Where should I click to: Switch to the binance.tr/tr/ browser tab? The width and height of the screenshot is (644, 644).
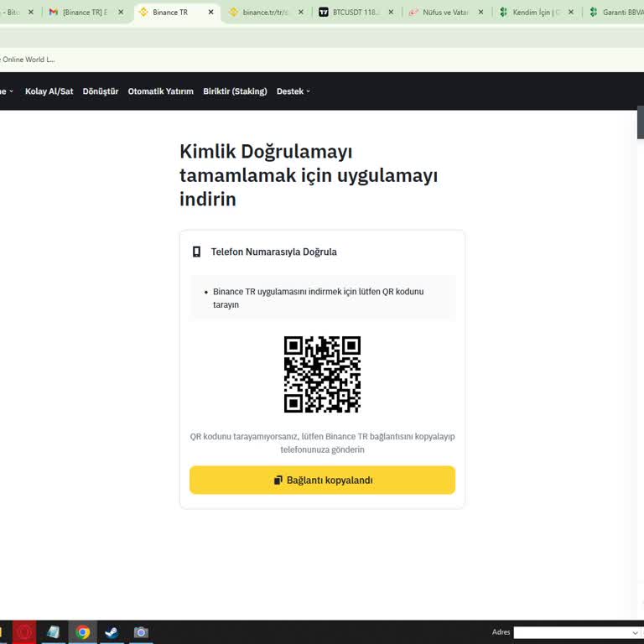tap(265, 13)
